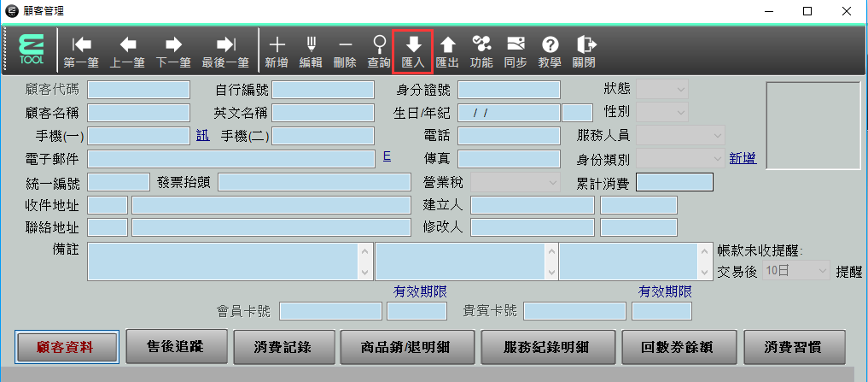Screen dimensions: 868x382
Task: Open the 消費記錄 tab
Action: point(283,346)
